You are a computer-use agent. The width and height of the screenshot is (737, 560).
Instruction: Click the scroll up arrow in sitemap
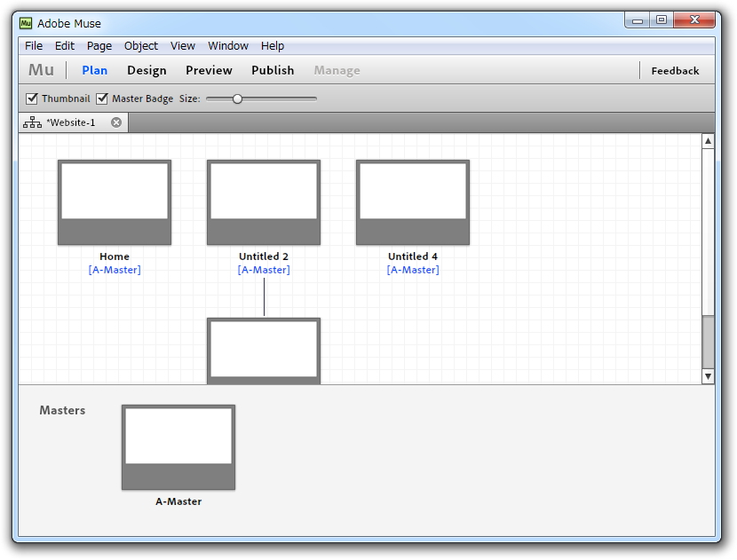708,141
